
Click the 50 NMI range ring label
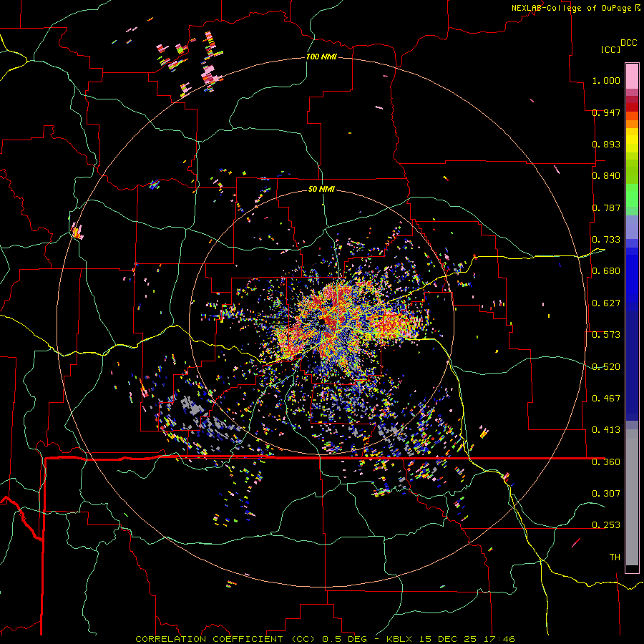click(x=321, y=189)
